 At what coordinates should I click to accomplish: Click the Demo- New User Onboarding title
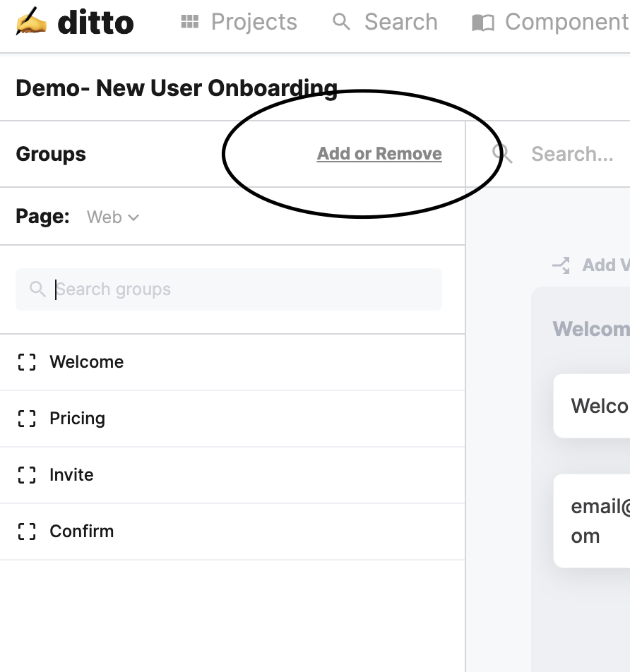coord(177,88)
